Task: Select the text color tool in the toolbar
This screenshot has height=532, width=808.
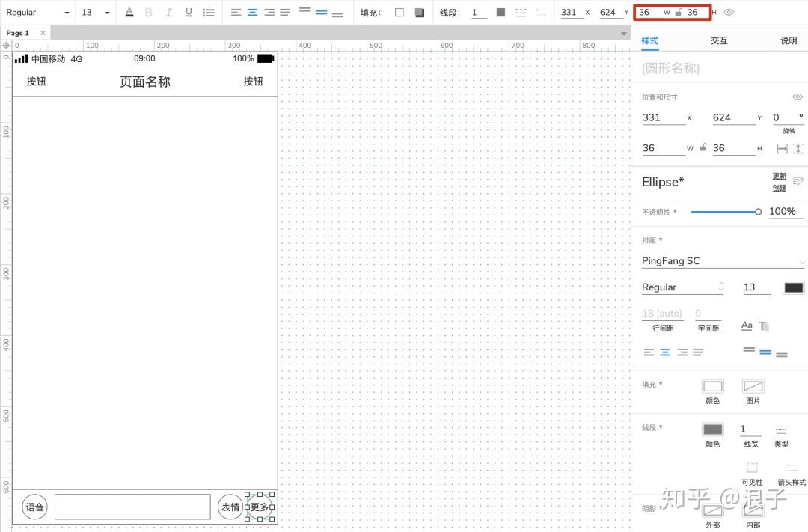Action: pyautogui.click(x=129, y=12)
